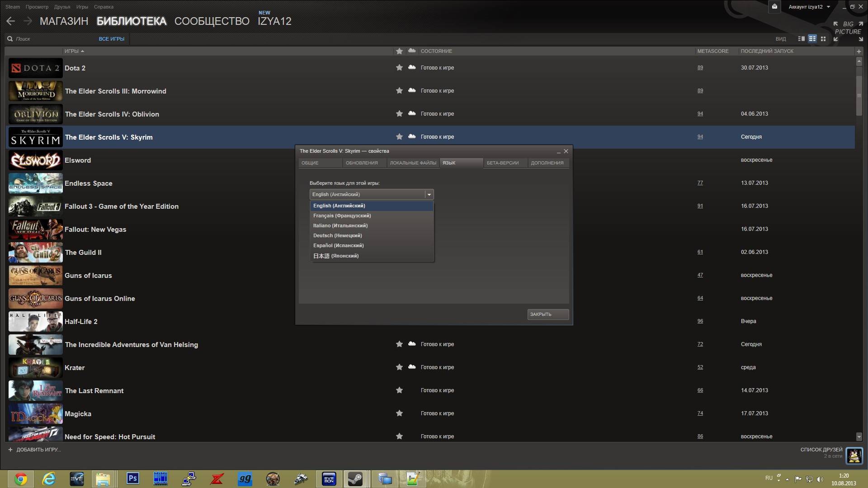This screenshot has width=868, height=488.
Task: Open friends list avatar icon
Action: click(x=854, y=455)
